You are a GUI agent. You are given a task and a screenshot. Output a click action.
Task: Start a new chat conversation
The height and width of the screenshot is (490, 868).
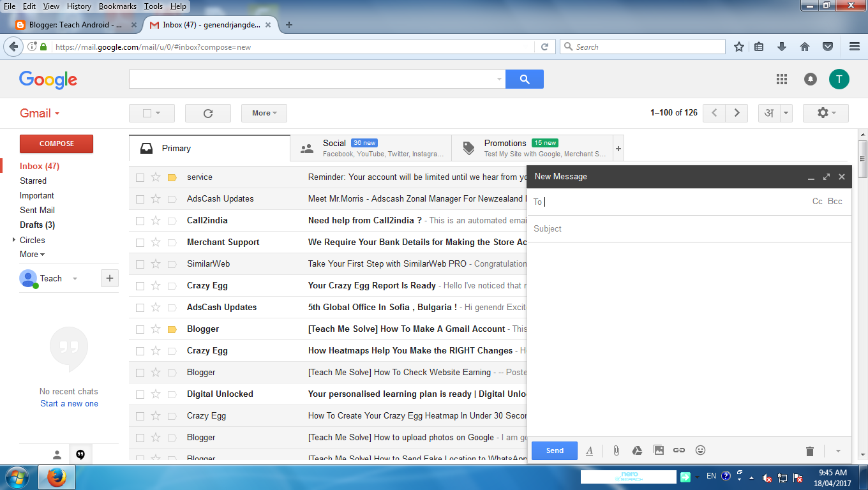click(68, 403)
